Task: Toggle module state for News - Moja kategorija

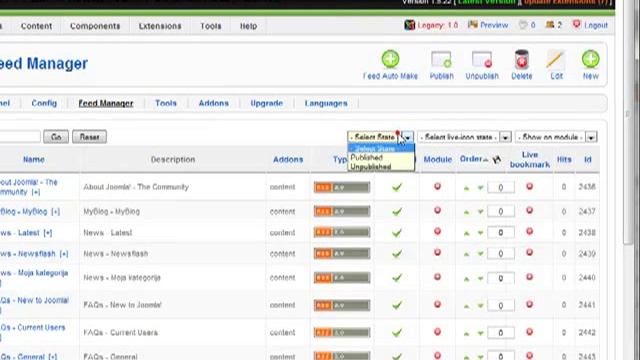Action: coord(437,277)
